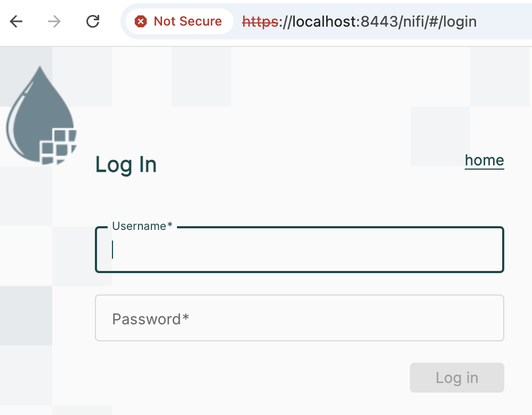Click the Log In page heading
The width and height of the screenshot is (532, 415).
coord(126,165)
